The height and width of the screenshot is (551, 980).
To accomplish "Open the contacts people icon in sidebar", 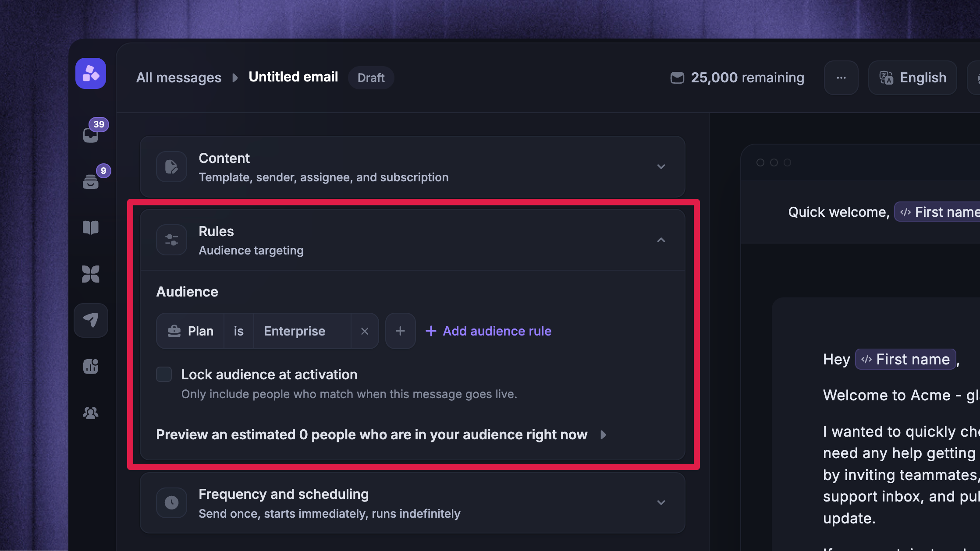I will [x=91, y=413].
